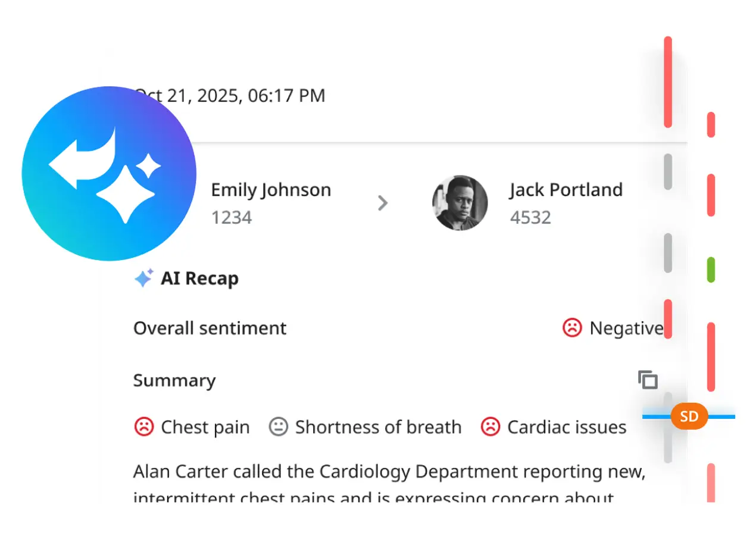
Task: Select the orange SD timeline marker
Action: (689, 416)
